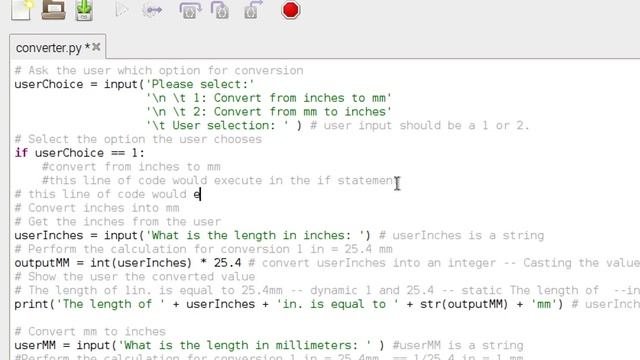
Task: Click the '# userInches is a string' comment
Action: [462, 236]
